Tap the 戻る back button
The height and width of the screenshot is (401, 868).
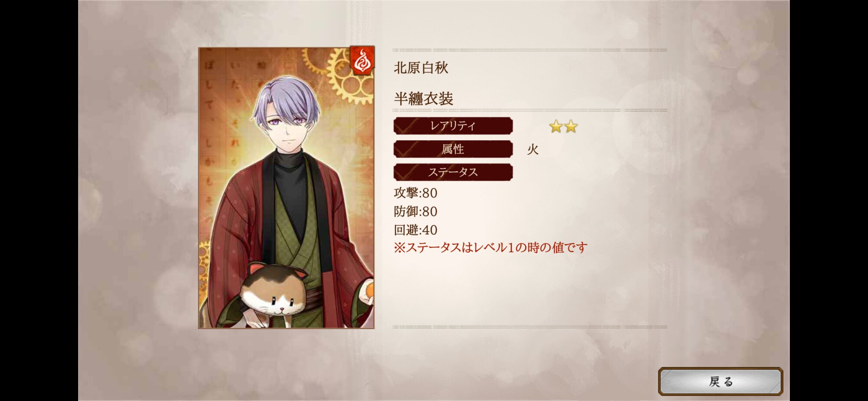pos(720,381)
